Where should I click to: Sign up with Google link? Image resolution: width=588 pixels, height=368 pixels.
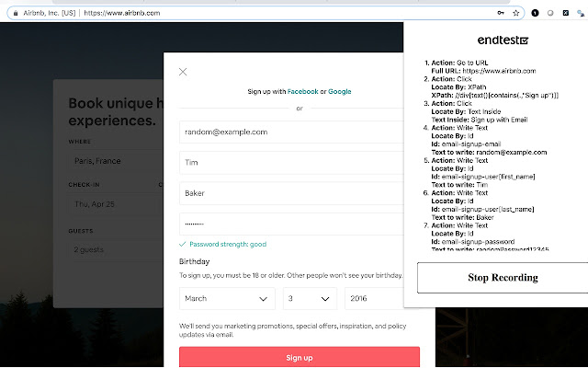pos(340,91)
